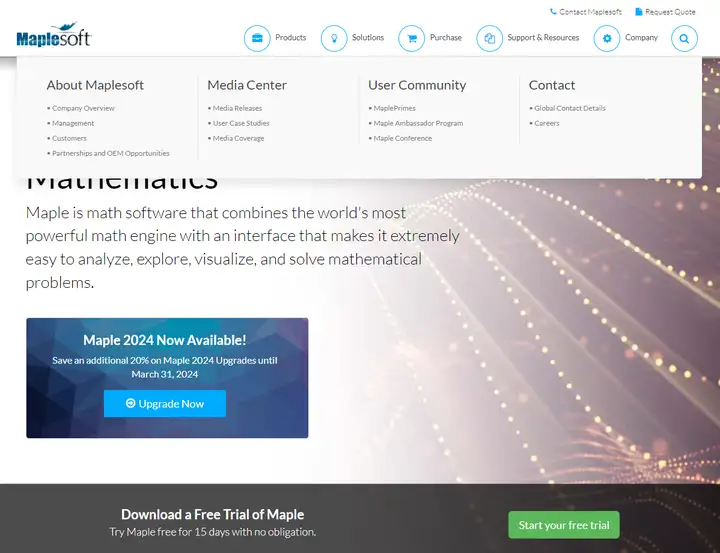
Task: Click Try Maple free for 15 days text
Action: 213,532
